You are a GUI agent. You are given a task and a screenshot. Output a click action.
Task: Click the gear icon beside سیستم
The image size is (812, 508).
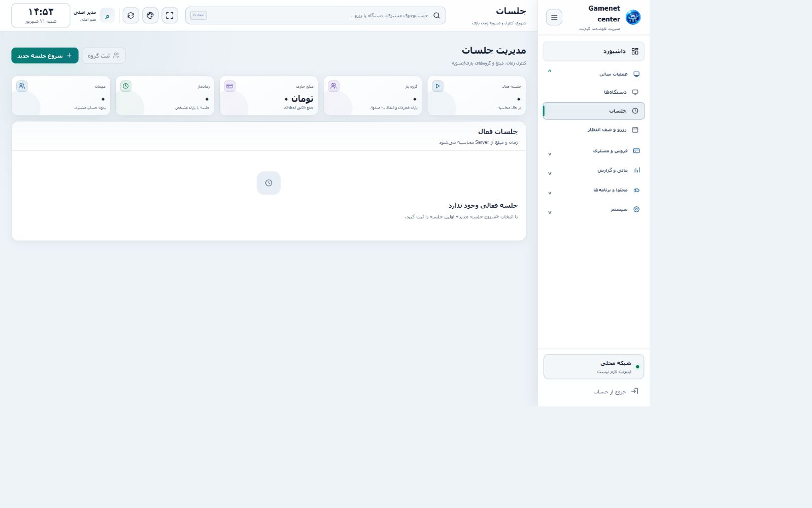click(636, 209)
